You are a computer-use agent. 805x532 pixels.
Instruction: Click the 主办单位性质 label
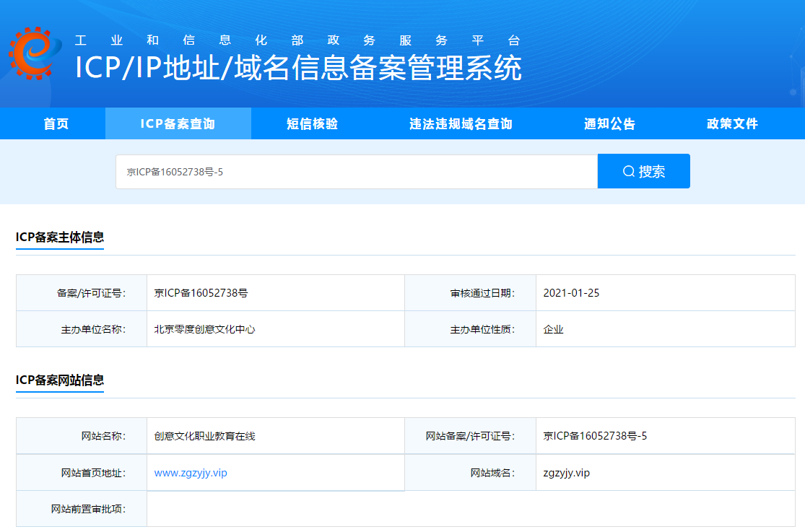482,330
